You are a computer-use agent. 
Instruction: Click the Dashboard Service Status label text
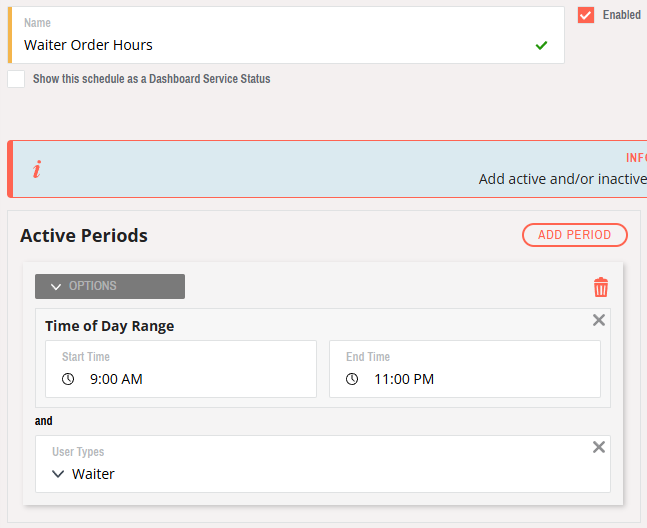coord(151,79)
